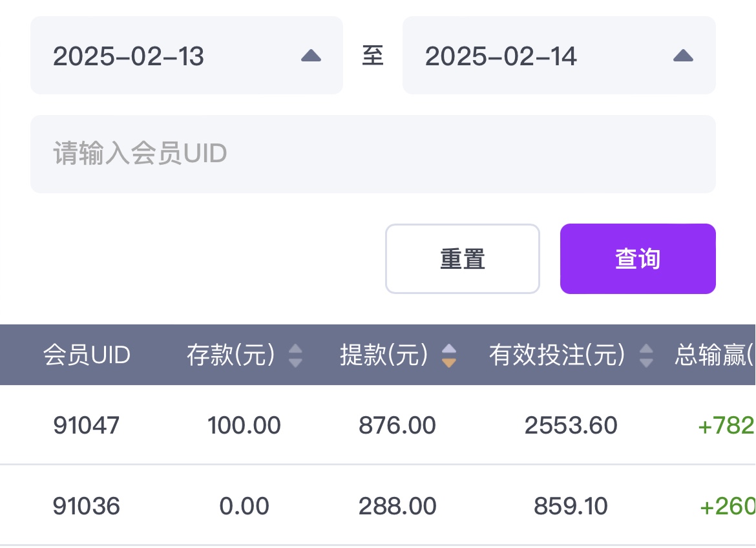Select member UID 91036 in the table
The width and height of the screenshot is (756, 548).
pyautogui.click(x=87, y=506)
